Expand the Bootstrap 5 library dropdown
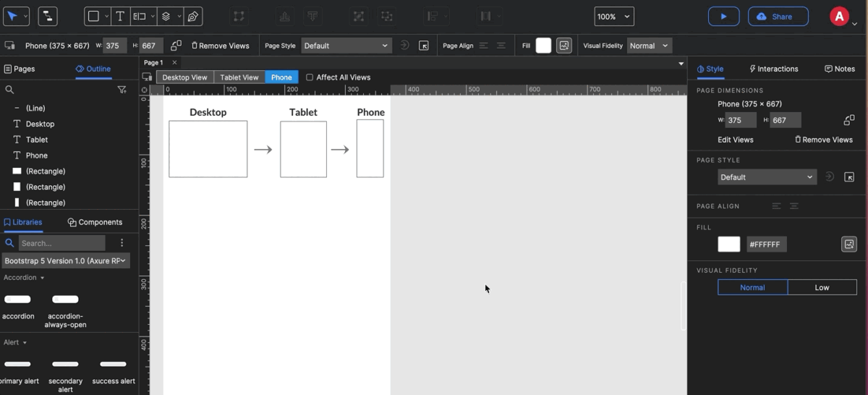 pos(66,260)
